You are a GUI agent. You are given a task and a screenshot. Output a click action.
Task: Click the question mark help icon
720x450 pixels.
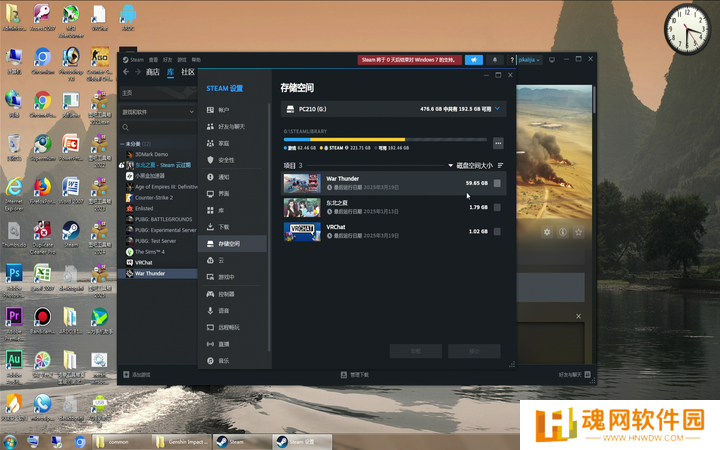point(512,60)
